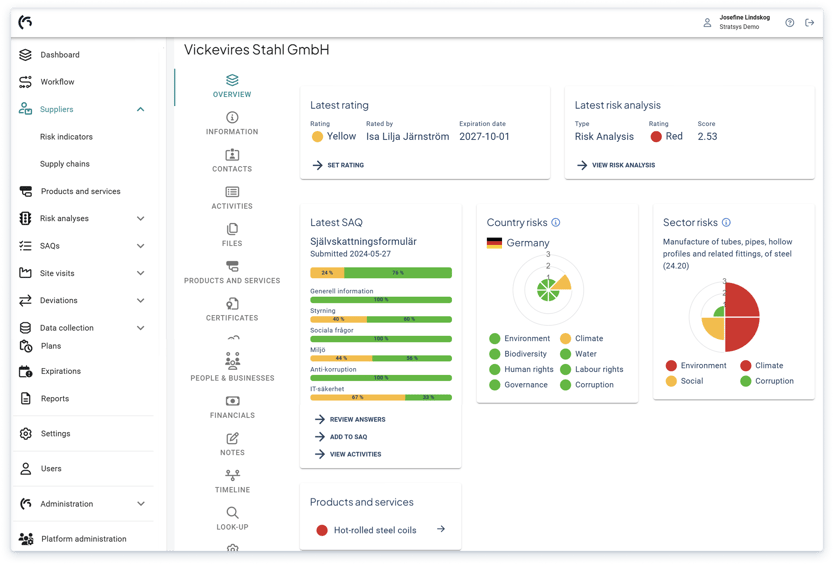The image size is (834, 565).
Task: Collapse the Suppliers sidebar group
Action: (140, 109)
